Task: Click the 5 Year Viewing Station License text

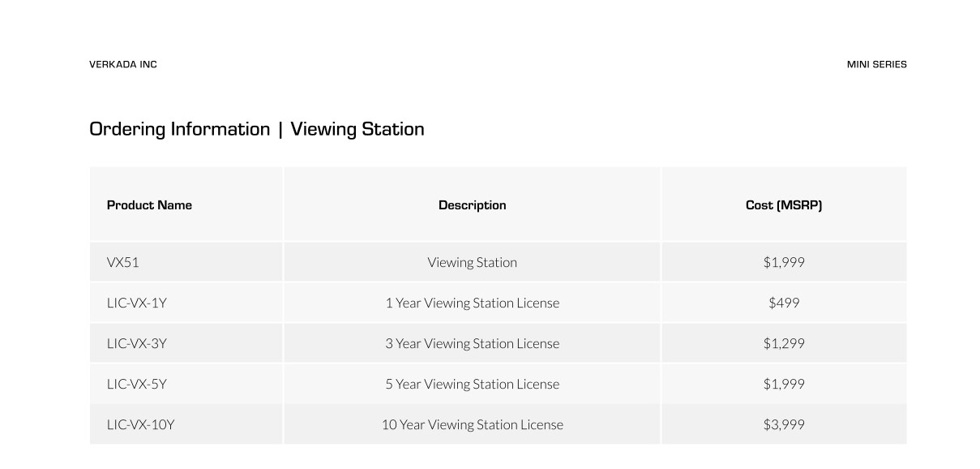Action: coord(472,384)
